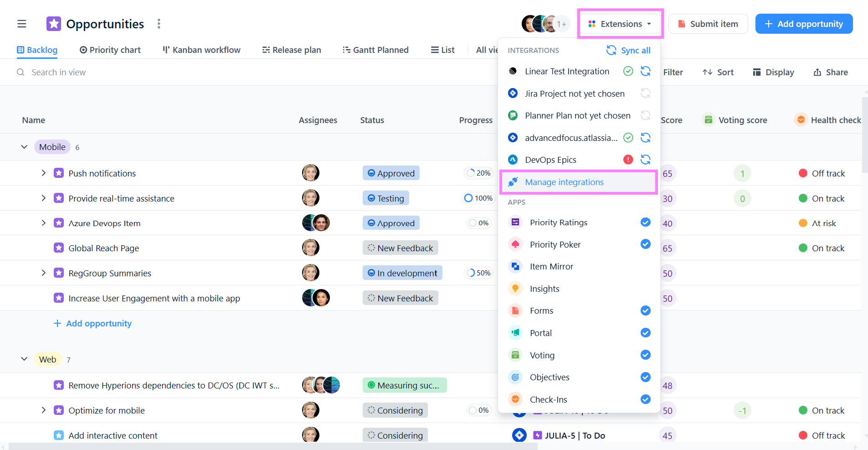Click the Jira icon beside JULIA-5
This screenshot has height=450, width=868.
(519, 435)
